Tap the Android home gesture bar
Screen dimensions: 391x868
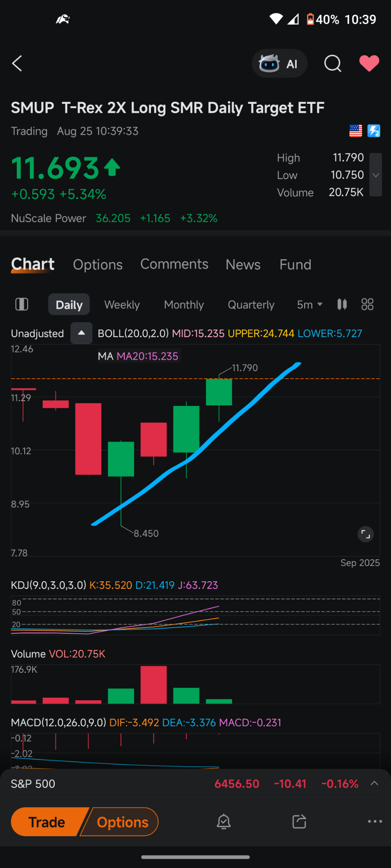pos(195,857)
